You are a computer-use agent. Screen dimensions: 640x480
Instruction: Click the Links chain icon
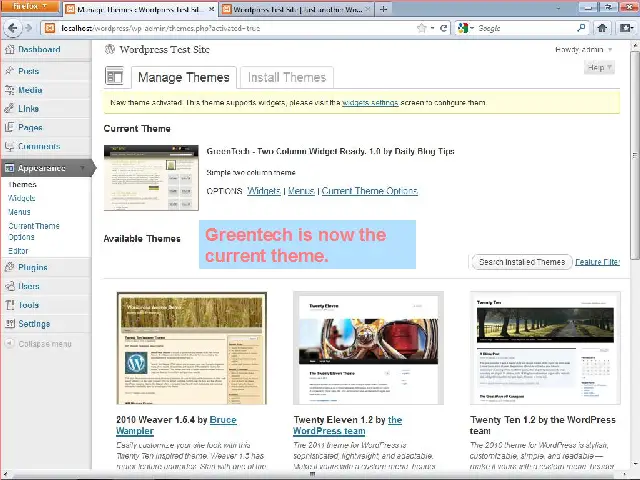pos(10,109)
